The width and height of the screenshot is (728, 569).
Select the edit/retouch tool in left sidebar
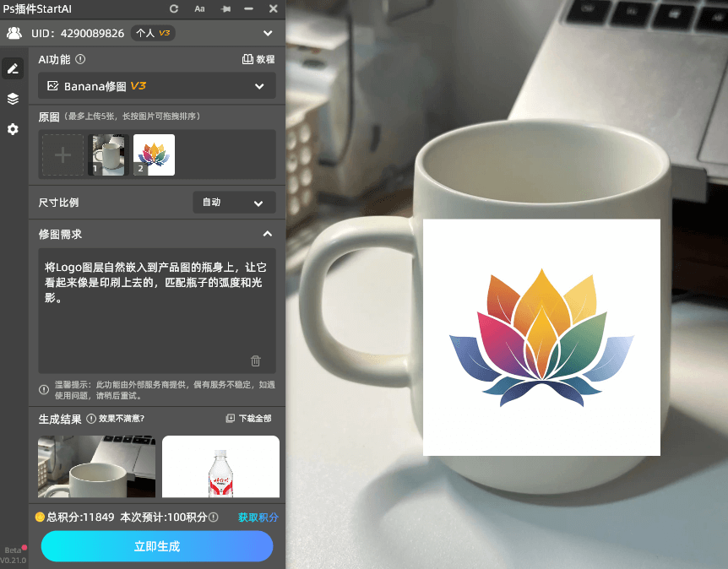[12, 68]
